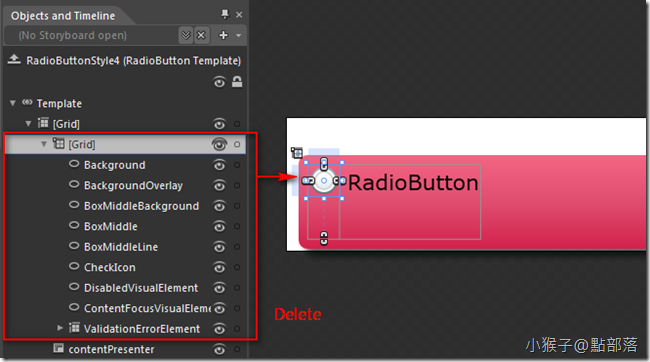Hide the BackgroundOverlay ellipse
The width and height of the screenshot is (650, 362).
[219, 185]
